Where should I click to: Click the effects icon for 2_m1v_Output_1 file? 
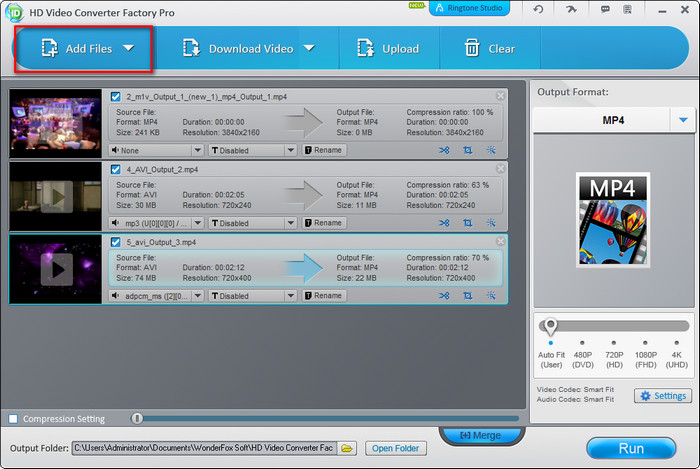point(491,150)
